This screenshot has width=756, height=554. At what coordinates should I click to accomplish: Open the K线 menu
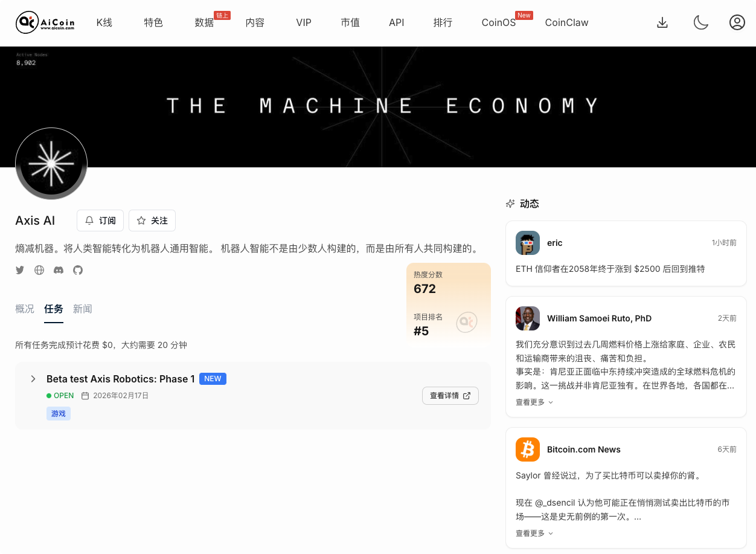(x=104, y=22)
